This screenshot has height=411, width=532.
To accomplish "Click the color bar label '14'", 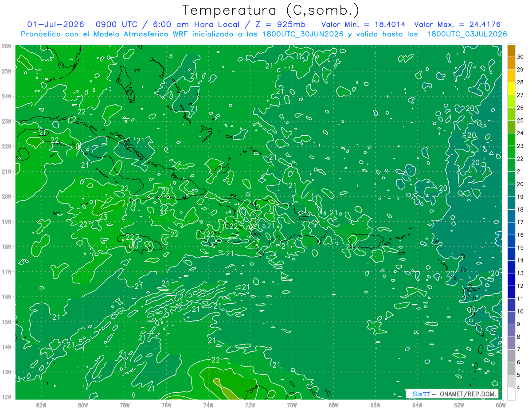I will pos(520,261).
